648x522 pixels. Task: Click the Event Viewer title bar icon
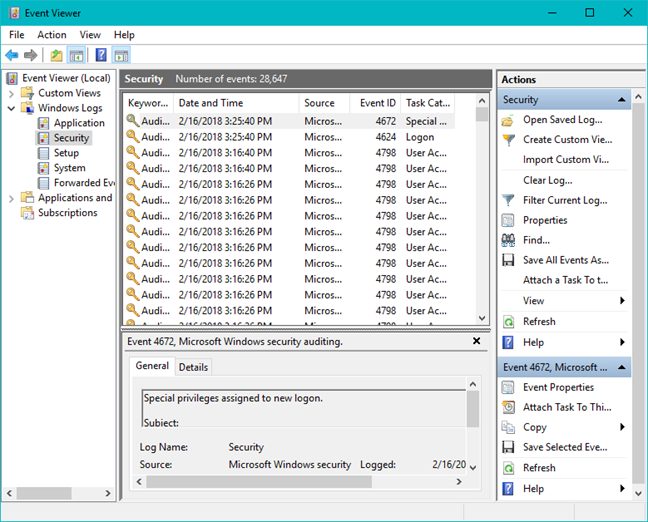click(x=14, y=13)
